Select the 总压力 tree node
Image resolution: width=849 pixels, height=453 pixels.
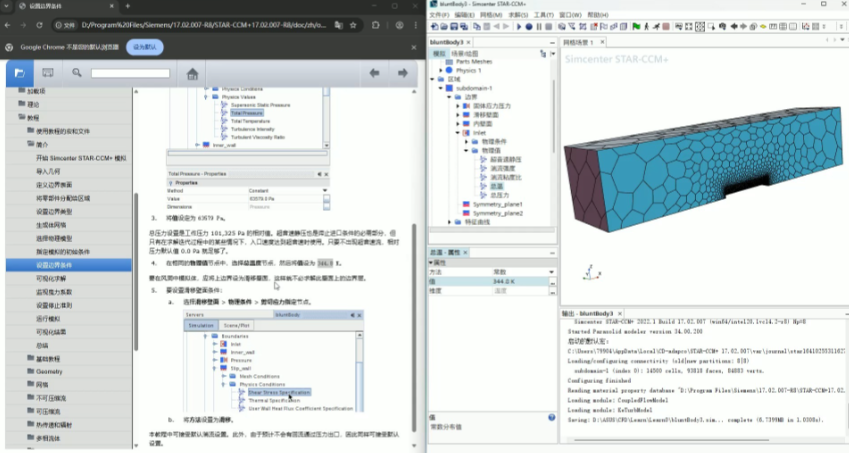pyautogui.click(x=500, y=195)
